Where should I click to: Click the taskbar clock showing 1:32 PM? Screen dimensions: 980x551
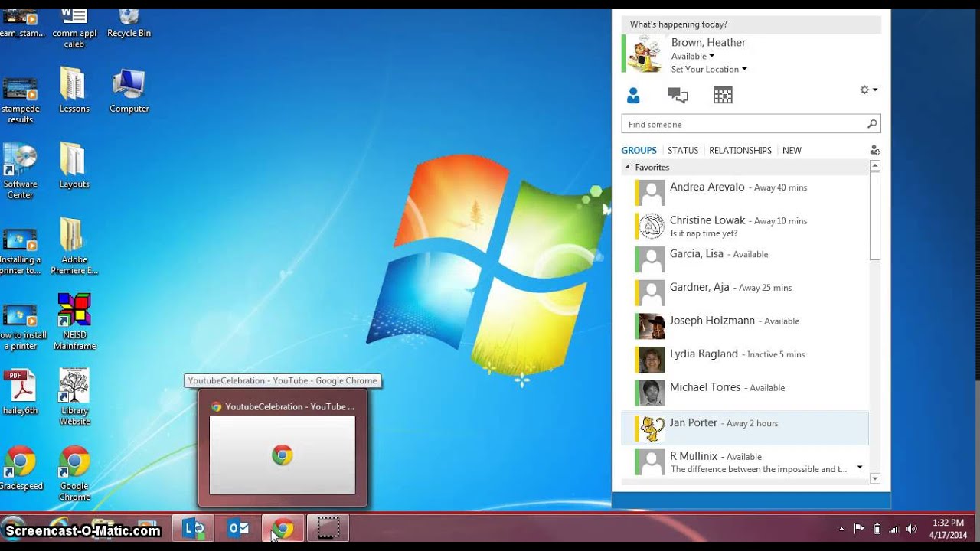[x=948, y=529]
